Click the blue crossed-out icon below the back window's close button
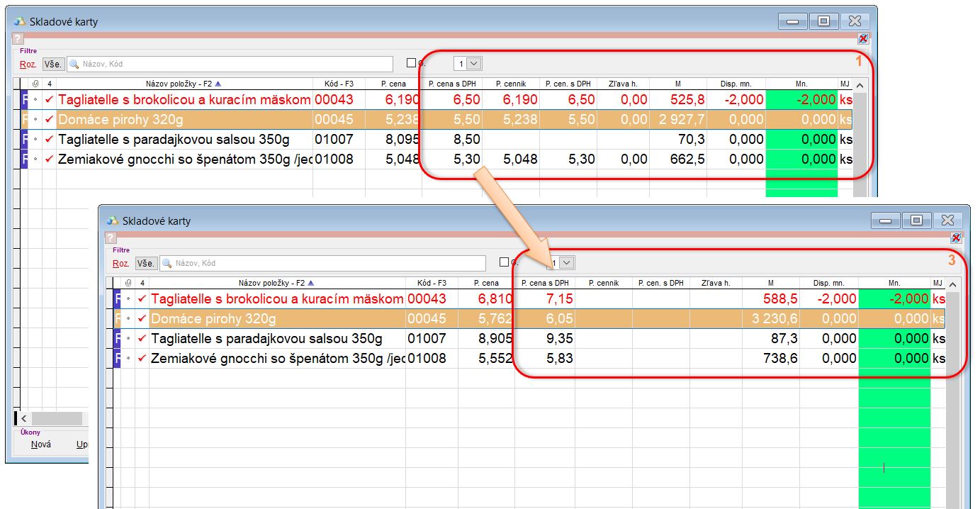Viewport: 980px width, 509px height. click(x=863, y=39)
